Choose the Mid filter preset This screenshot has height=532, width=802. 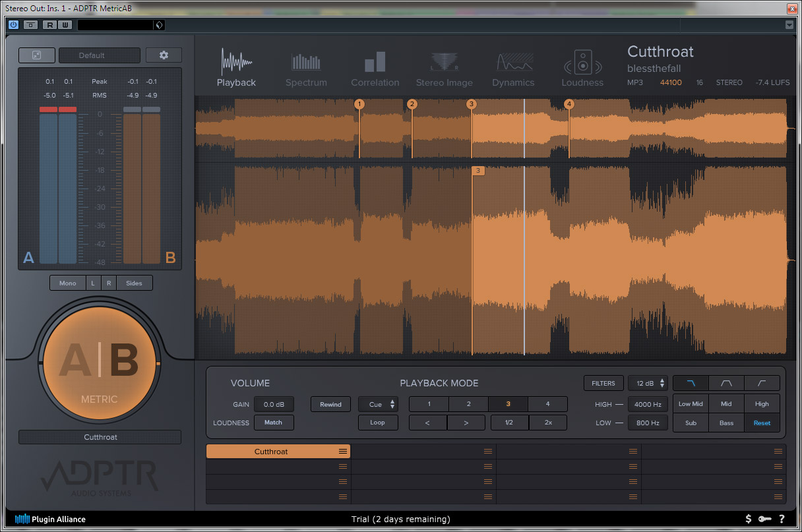[x=726, y=404]
